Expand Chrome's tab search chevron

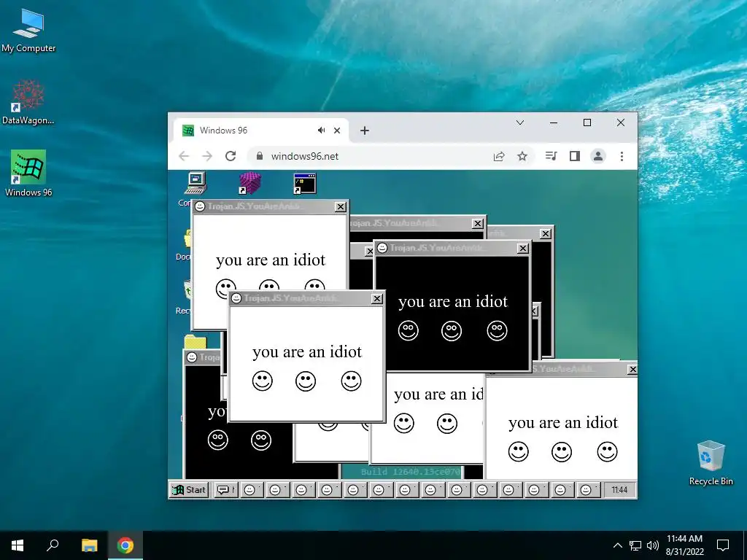519,122
